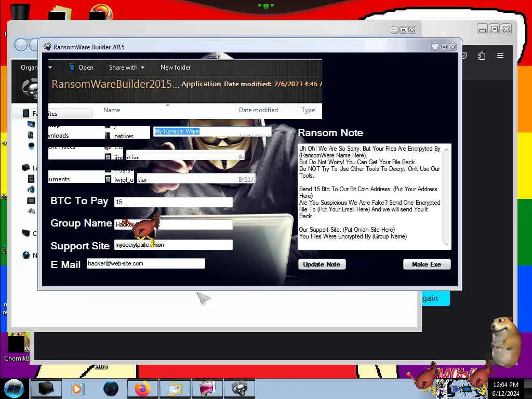Click the Ransom Note scrollbar up arrow
The width and height of the screenshot is (532, 399).
point(446,149)
